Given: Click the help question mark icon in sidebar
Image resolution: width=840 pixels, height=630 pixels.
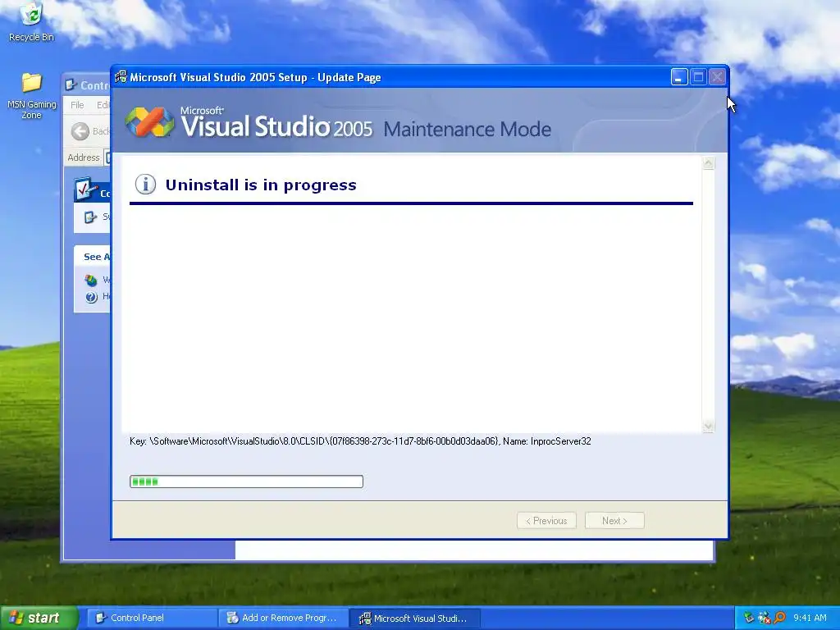Looking at the screenshot, I should click(91, 297).
